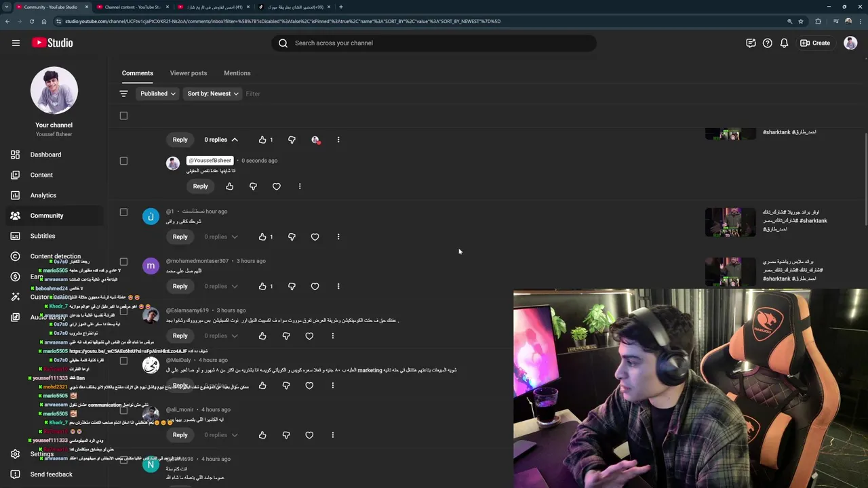Click the Content sidebar icon

[15, 175]
